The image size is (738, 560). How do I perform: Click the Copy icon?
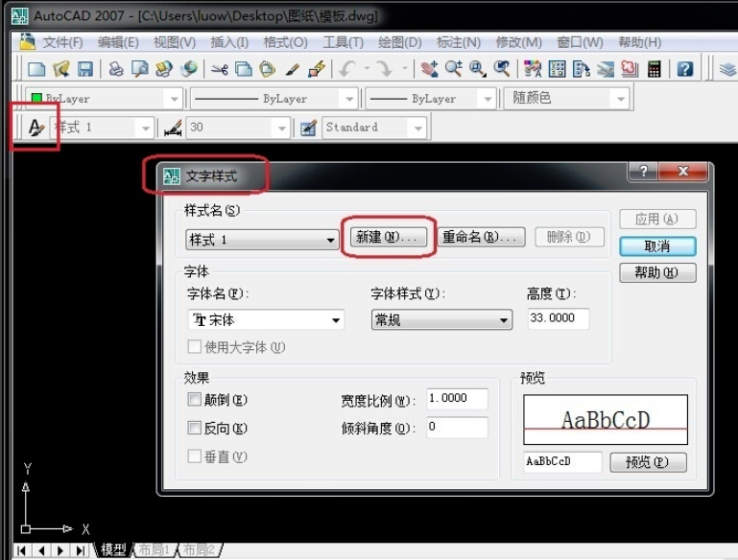[x=244, y=70]
